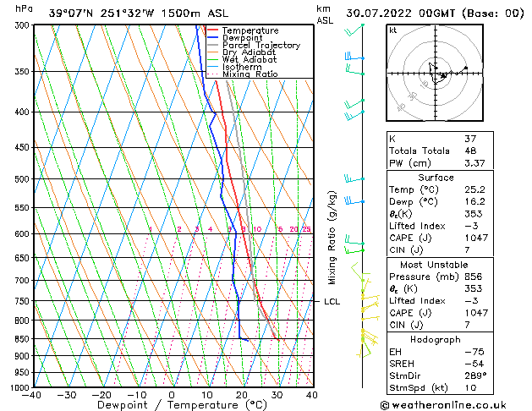Click the Parcel Trajectory legend entry
The image size is (532, 411).
tap(254, 45)
